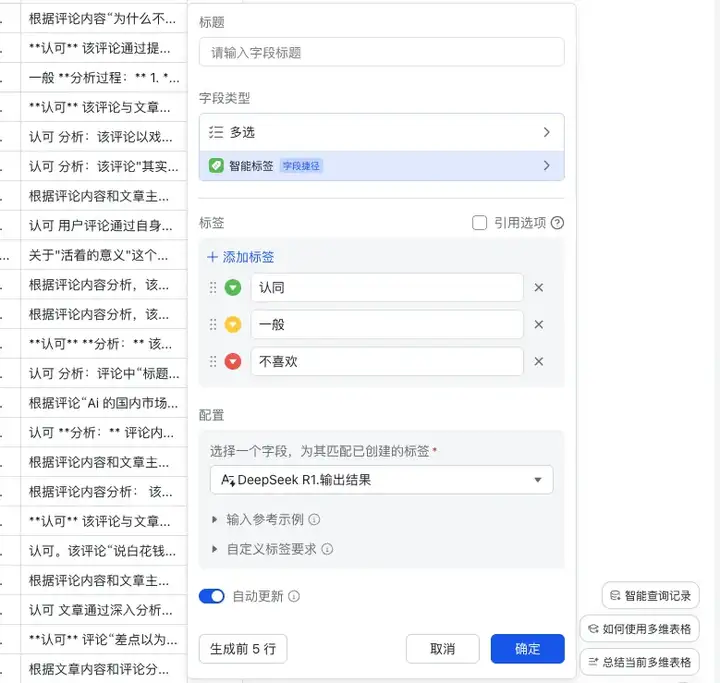Screen dimensions: 720x683
Task: Click the 总结当前多维表格 icon
Action: [593, 662]
